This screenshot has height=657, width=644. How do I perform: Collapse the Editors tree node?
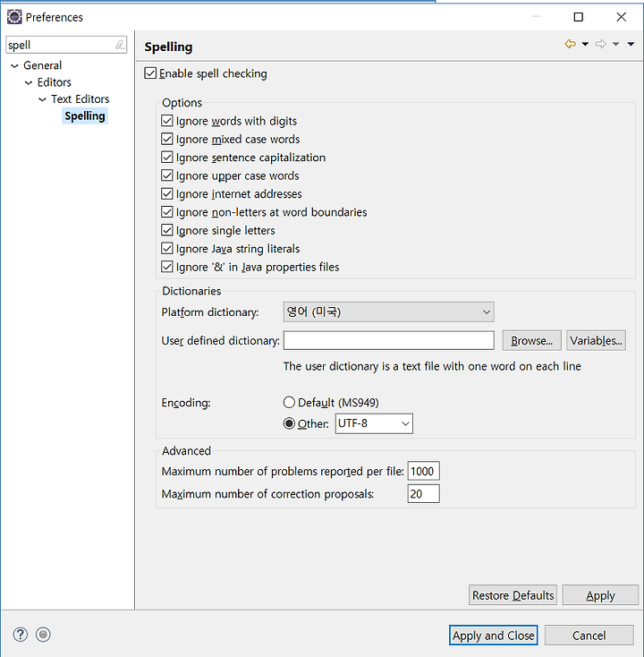(29, 82)
